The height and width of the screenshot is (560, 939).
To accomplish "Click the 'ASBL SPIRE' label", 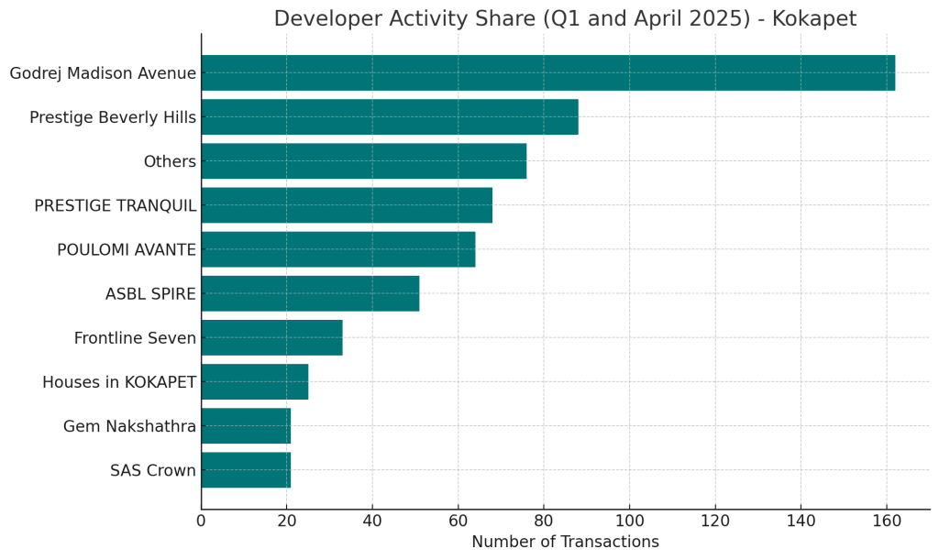I will [150, 294].
